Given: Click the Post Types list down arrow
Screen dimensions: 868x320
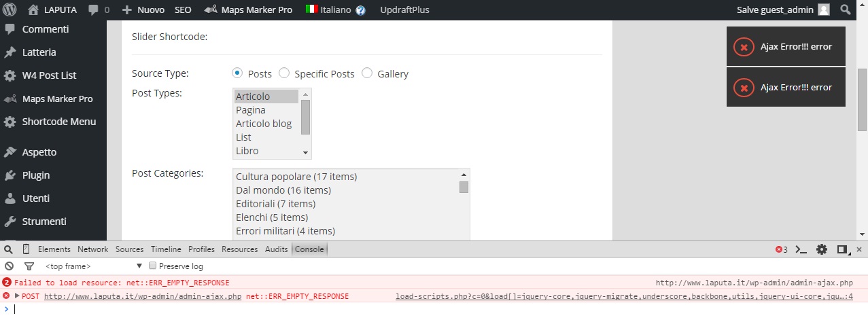Looking at the screenshot, I should [x=305, y=152].
